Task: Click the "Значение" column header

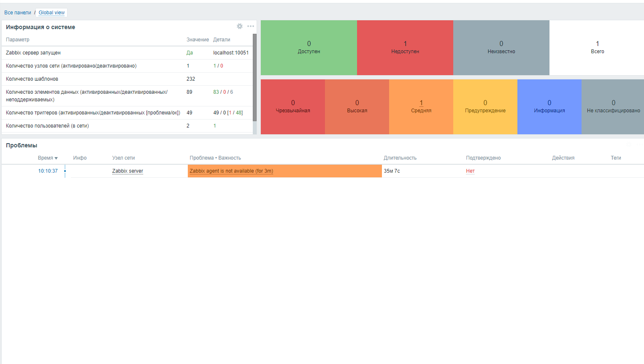Action: (198, 40)
